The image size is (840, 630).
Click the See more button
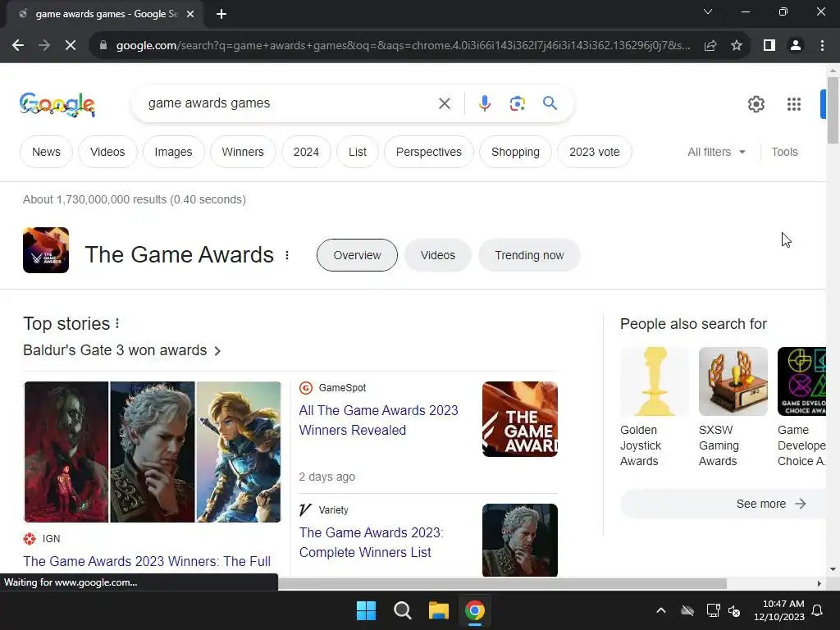[724, 504]
